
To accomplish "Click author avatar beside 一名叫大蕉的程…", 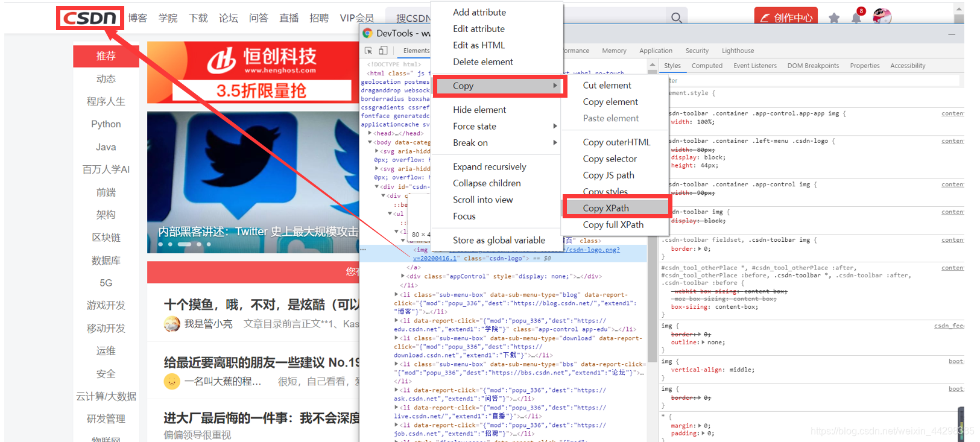I will point(172,382).
